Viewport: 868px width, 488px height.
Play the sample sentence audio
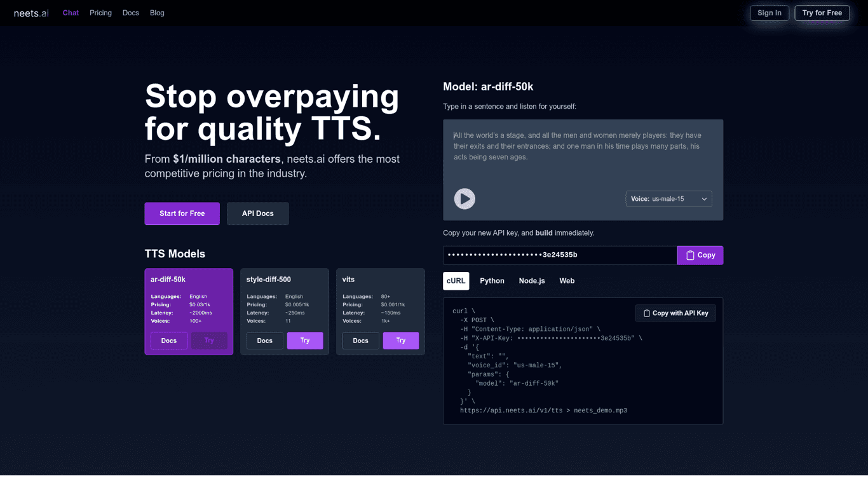[x=465, y=199]
